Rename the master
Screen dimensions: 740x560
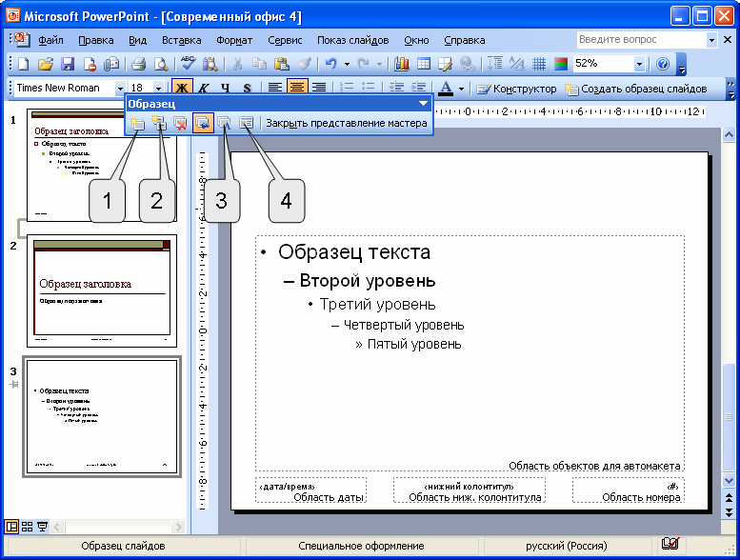click(x=224, y=123)
